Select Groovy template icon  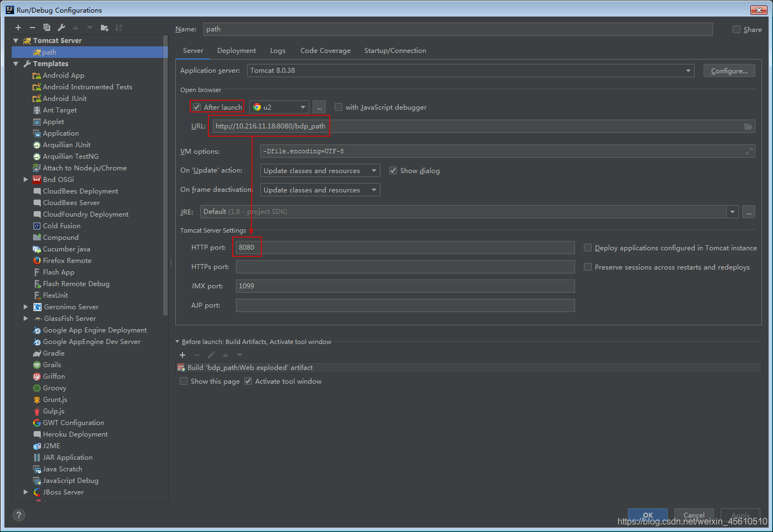(37, 388)
